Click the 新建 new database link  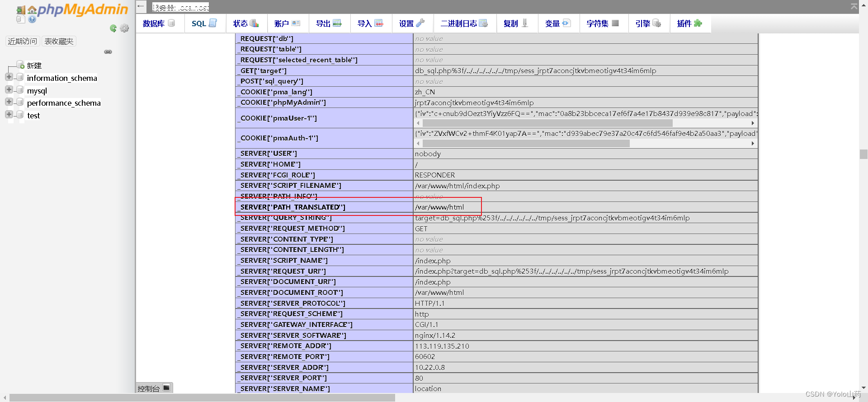(x=34, y=65)
